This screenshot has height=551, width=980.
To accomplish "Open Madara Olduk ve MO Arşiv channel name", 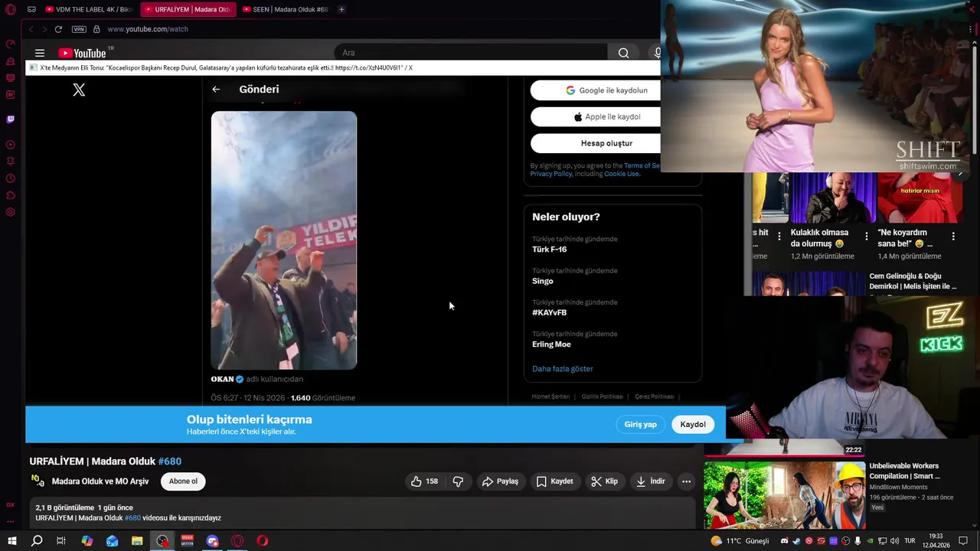I will 100,481.
